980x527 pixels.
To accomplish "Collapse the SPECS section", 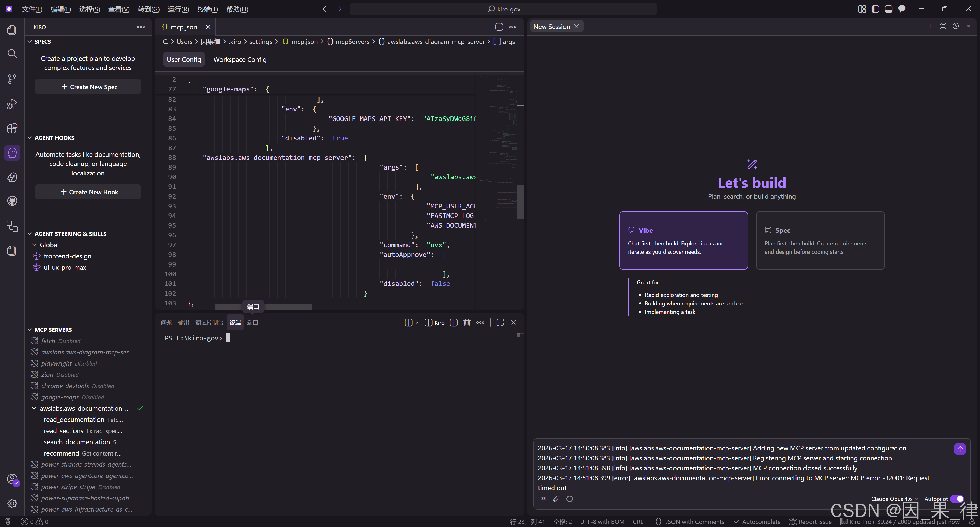I will pyautogui.click(x=30, y=41).
